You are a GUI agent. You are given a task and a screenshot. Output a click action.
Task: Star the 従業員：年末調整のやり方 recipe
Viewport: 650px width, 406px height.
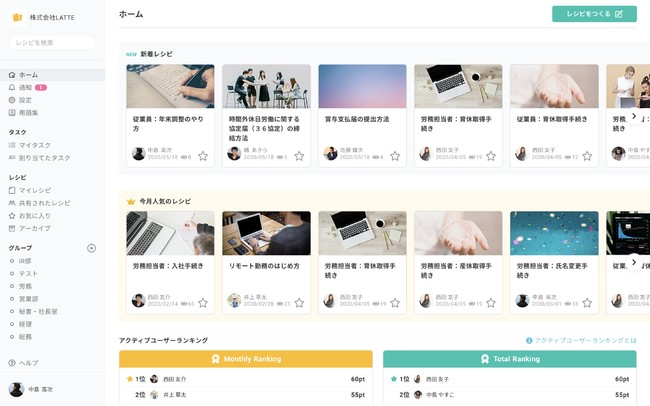(x=203, y=156)
